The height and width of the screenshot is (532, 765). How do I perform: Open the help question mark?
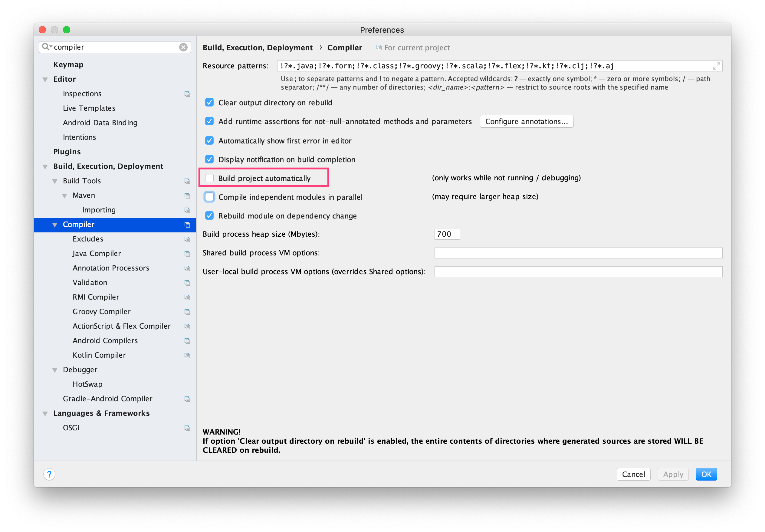coord(49,474)
